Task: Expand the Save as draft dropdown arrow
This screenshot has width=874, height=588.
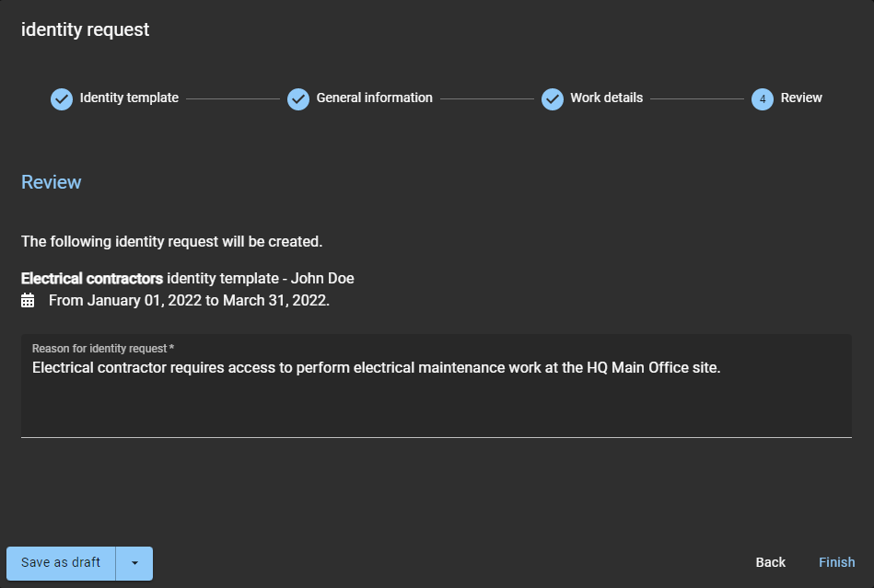Action: [x=134, y=563]
